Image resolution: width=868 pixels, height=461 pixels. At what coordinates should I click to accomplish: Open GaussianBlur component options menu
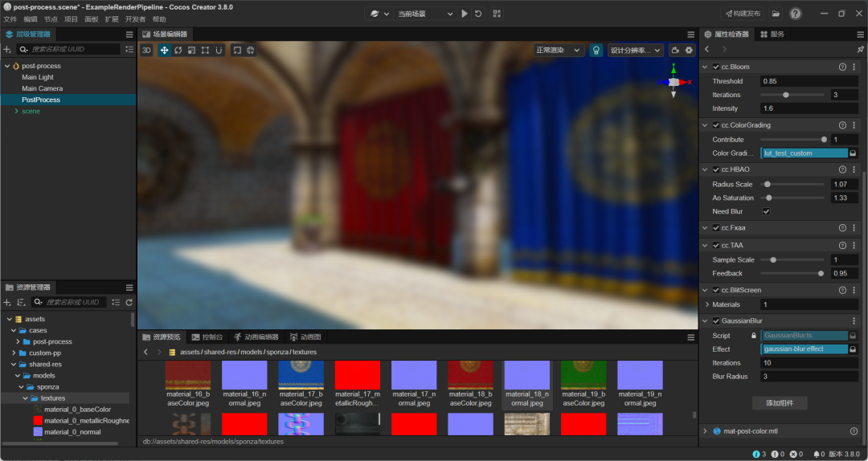tap(854, 321)
